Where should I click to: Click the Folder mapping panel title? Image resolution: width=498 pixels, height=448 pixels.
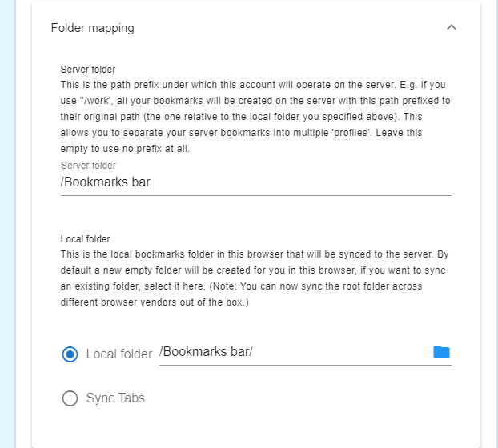(92, 28)
